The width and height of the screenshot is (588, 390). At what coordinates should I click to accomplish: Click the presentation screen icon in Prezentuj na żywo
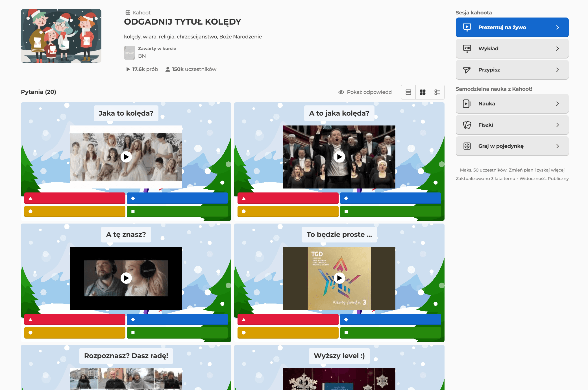click(x=467, y=27)
